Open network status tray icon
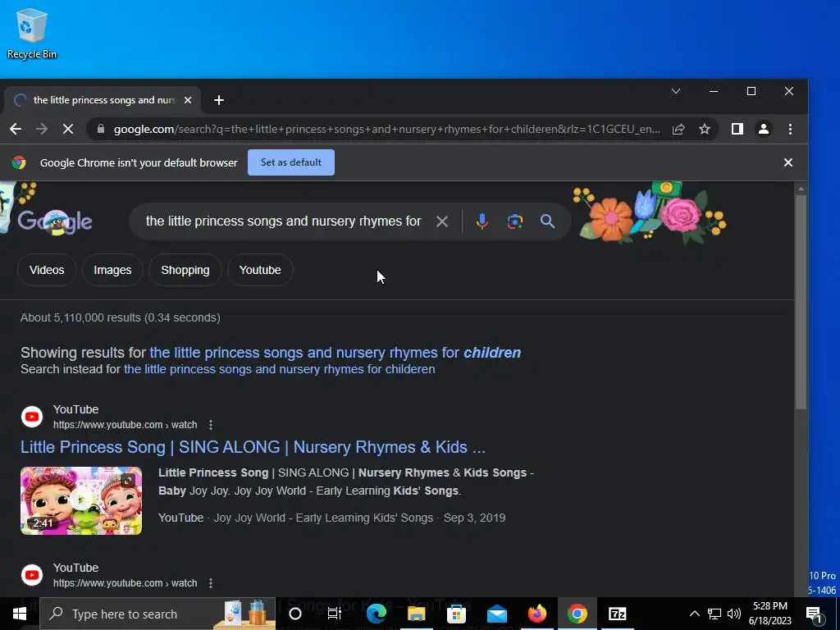 click(x=714, y=614)
